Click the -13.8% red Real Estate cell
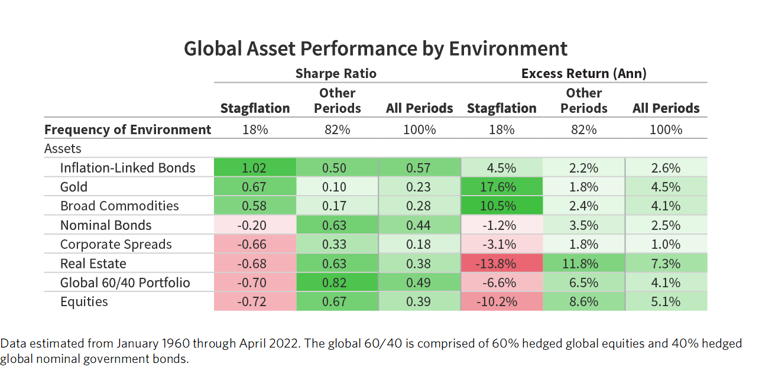The width and height of the screenshot is (771, 370). click(x=502, y=264)
